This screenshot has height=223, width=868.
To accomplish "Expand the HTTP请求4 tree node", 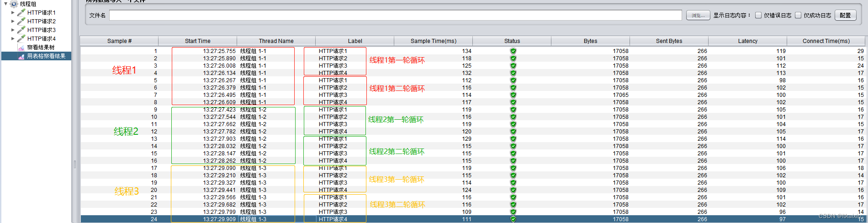I will (x=13, y=39).
